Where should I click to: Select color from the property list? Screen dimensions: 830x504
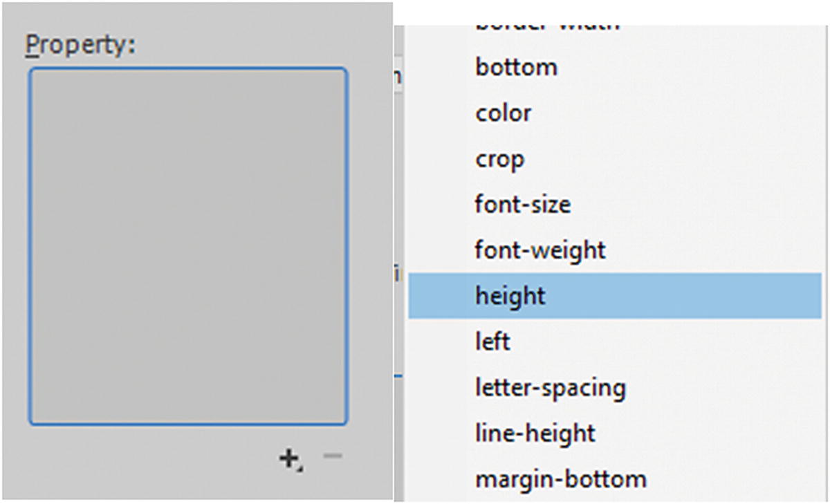pos(503,113)
